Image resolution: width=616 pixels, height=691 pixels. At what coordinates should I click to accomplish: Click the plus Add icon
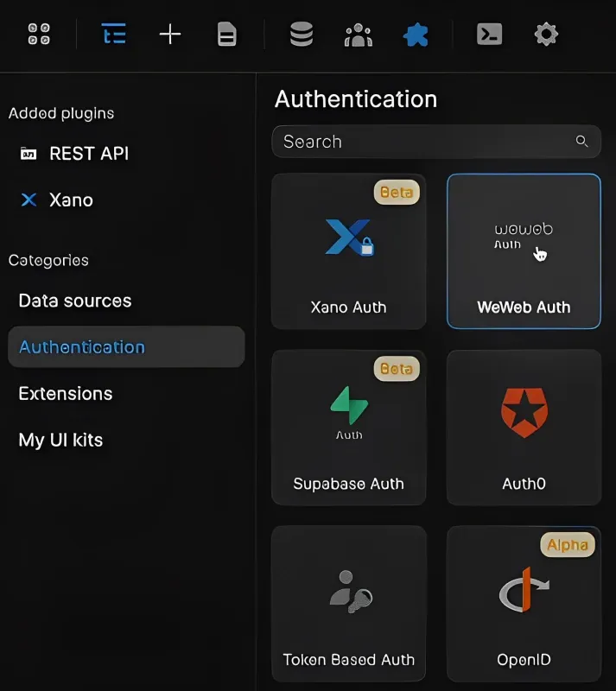click(169, 35)
